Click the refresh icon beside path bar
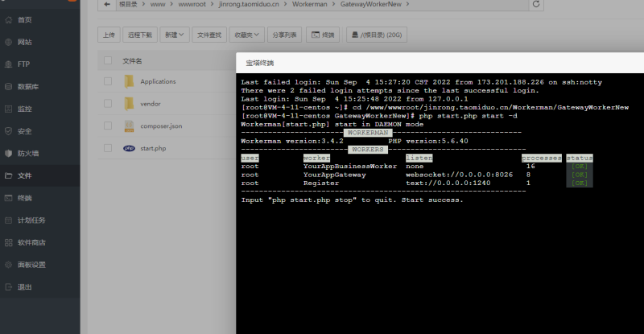The width and height of the screenshot is (644, 334). click(536, 4)
